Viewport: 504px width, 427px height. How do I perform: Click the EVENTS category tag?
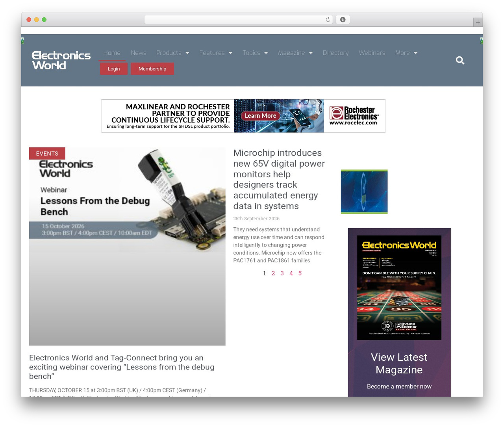tap(47, 154)
